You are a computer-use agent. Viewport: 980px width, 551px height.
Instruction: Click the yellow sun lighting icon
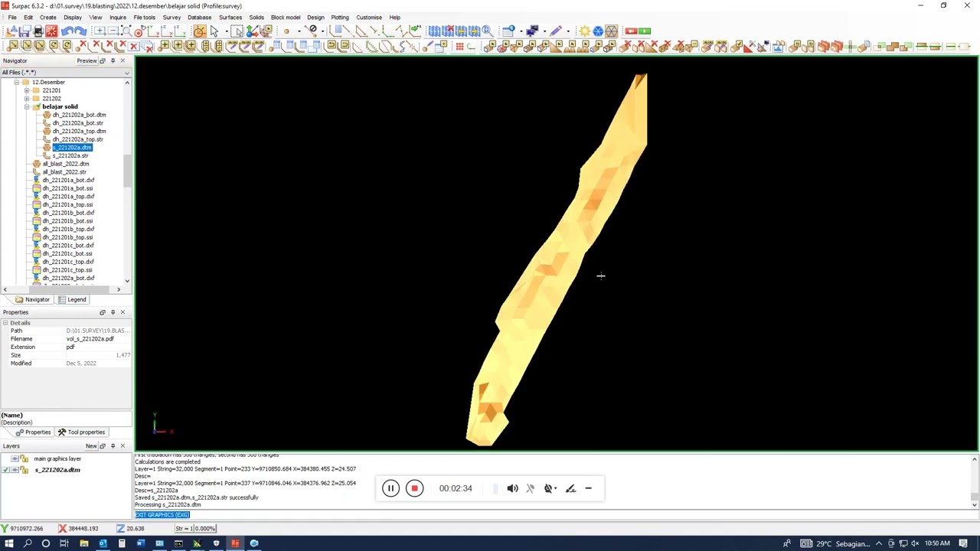(585, 31)
